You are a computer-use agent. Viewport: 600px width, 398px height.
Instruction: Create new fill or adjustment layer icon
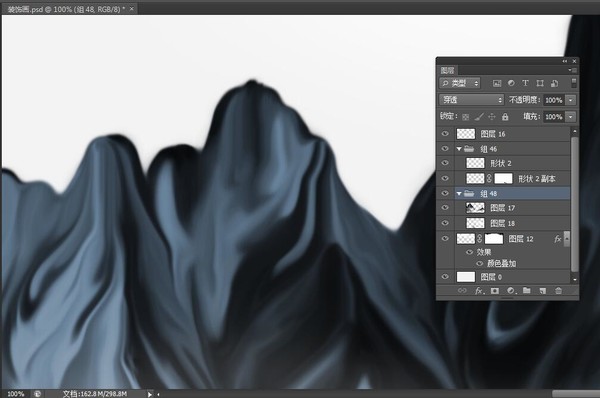511,291
